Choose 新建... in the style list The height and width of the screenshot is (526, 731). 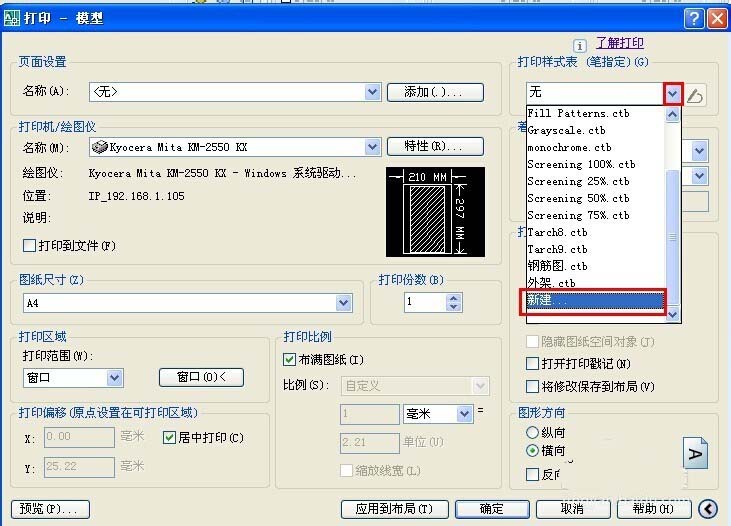[x=595, y=300]
